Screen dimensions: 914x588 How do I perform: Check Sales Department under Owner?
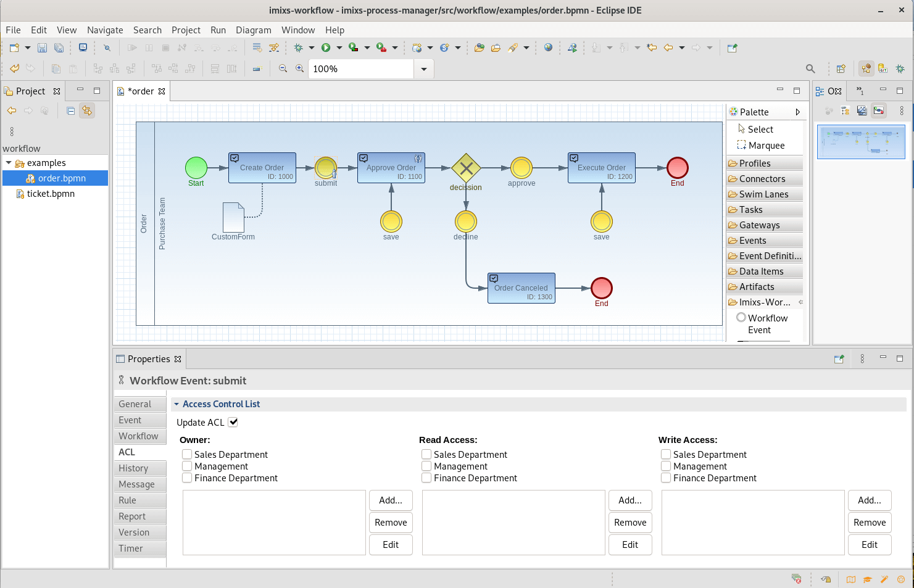(x=186, y=454)
